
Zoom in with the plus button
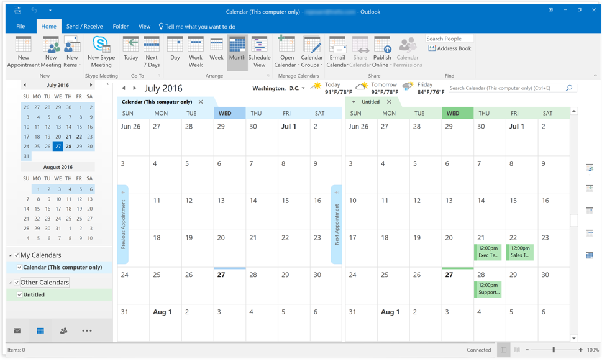point(581,350)
